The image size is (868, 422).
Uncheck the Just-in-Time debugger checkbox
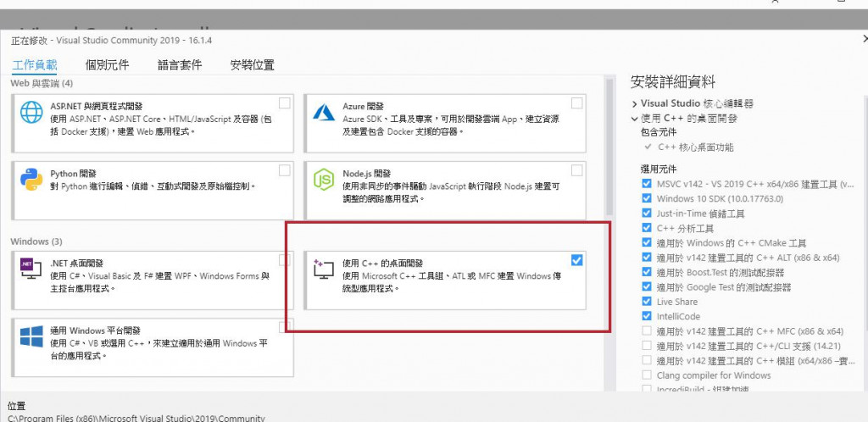point(647,213)
